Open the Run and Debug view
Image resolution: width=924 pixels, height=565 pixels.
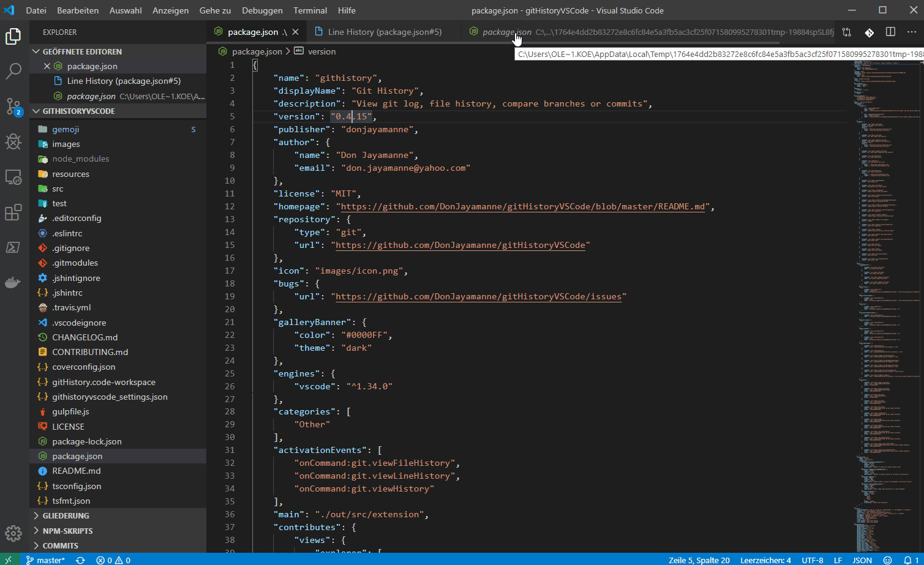13,142
